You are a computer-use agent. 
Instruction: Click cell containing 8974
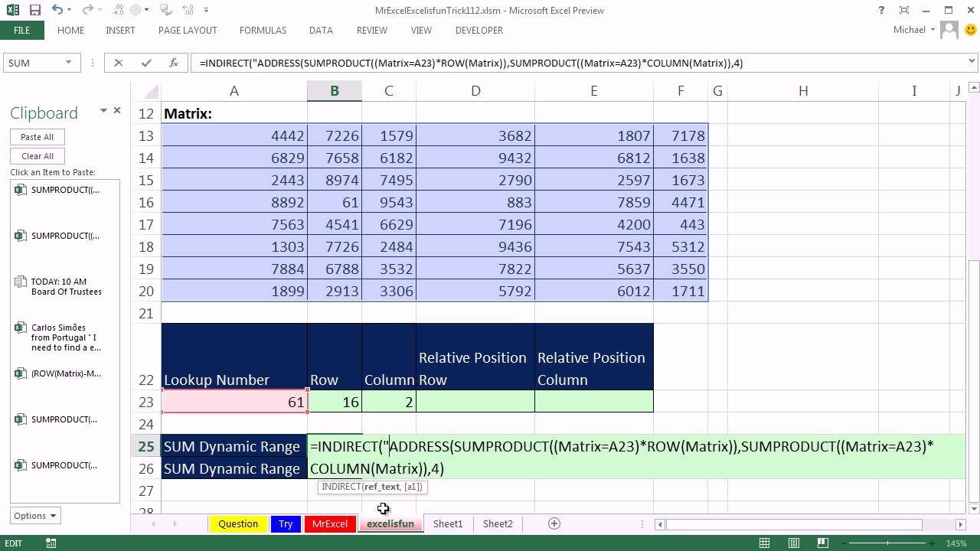tap(335, 180)
